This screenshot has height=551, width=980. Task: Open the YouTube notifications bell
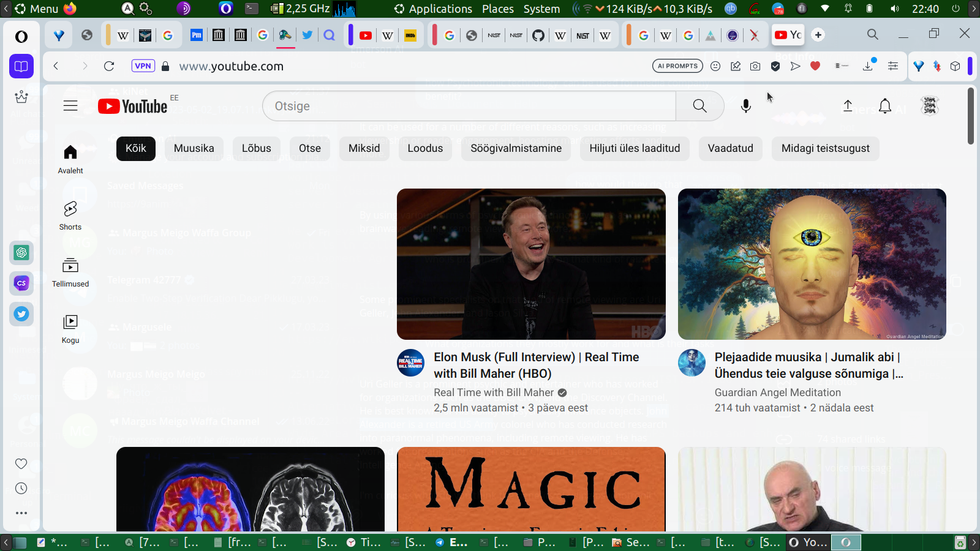pyautogui.click(x=884, y=106)
